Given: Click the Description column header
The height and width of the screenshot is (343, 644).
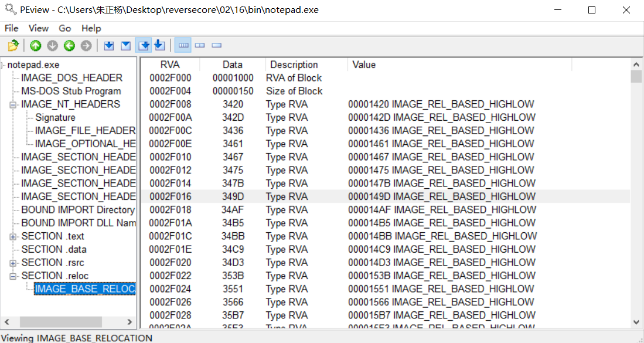Looking at the screenshot, I should pyautogui.click(x=294, y=64).
